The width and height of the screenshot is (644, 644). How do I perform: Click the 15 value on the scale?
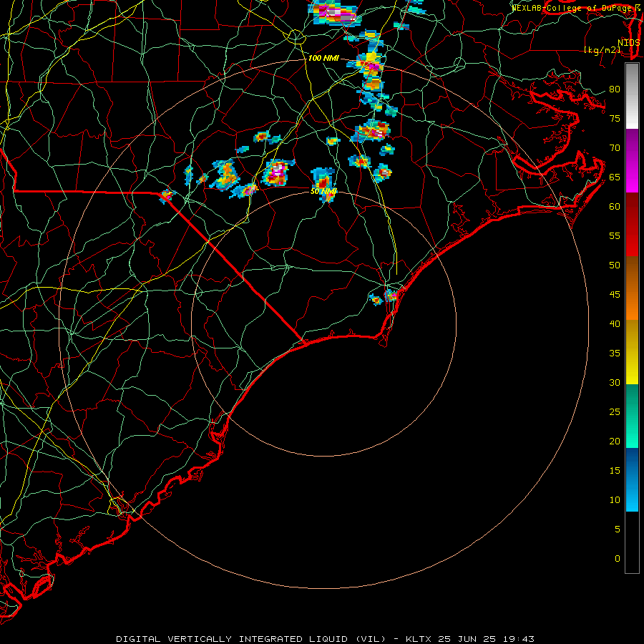pos(615,471)
